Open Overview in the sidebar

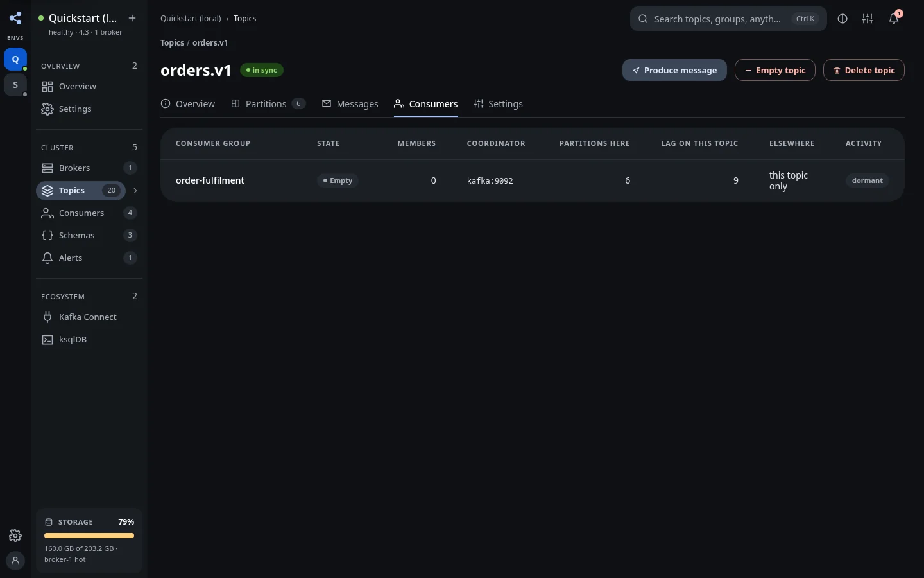[89, 87]
